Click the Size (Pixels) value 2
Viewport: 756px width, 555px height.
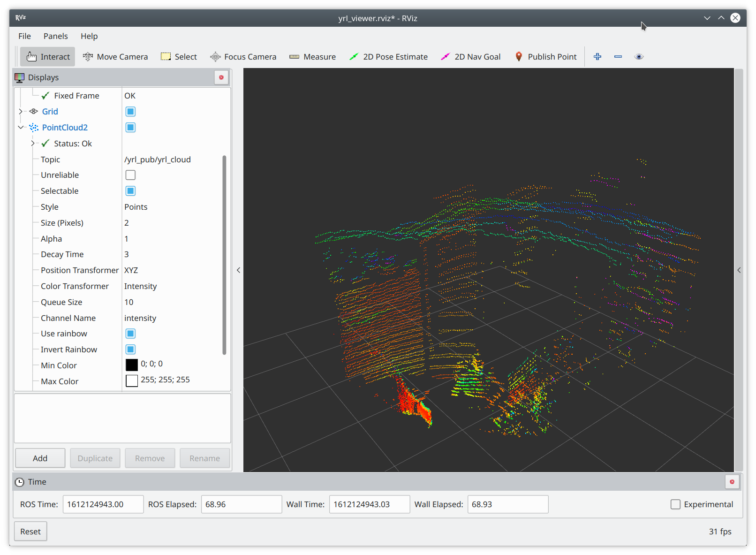[127, 223]
